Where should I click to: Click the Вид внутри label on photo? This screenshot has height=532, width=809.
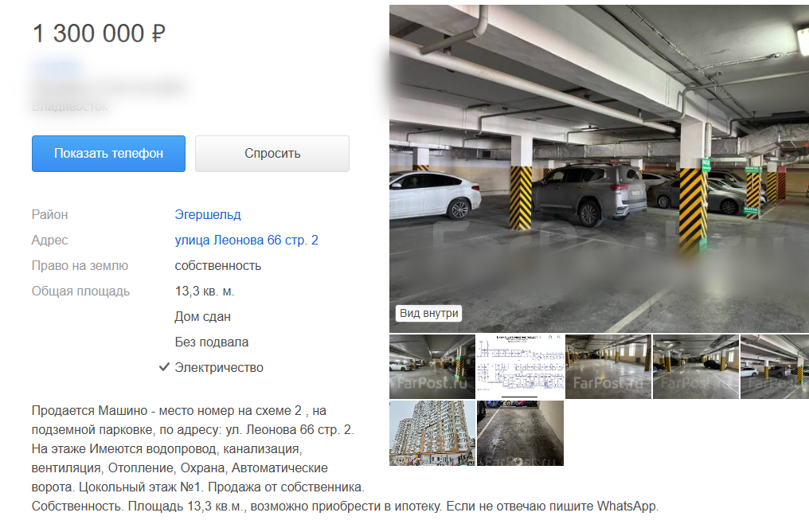428,313
